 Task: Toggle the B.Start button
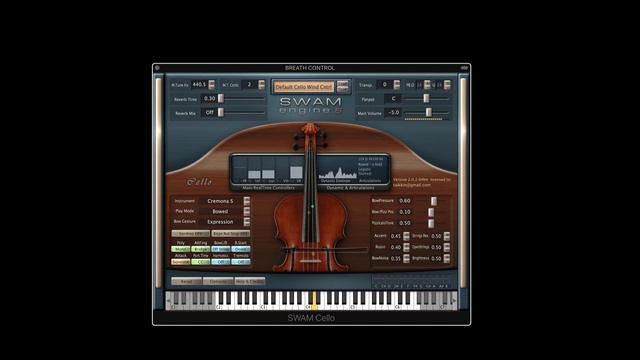click(241, 249)
